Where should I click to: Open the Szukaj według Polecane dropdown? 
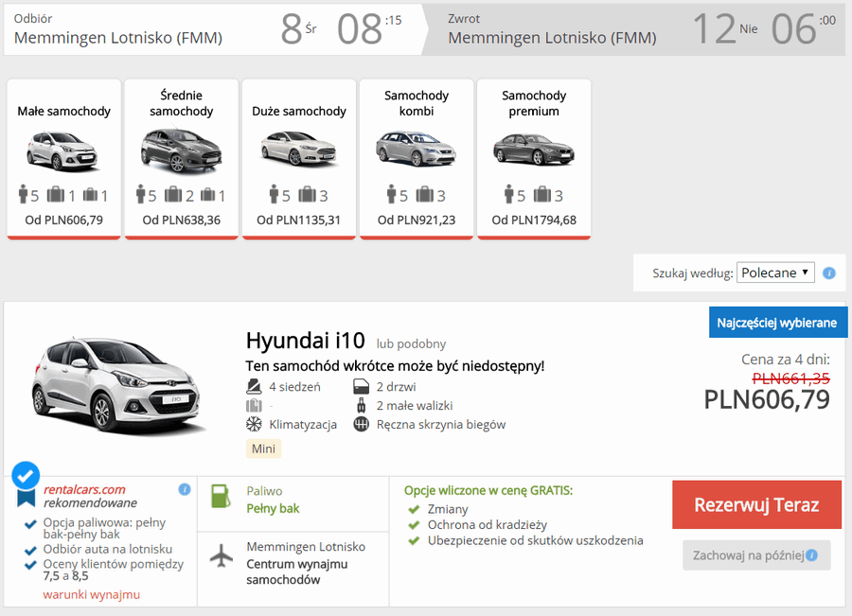coord(775,273)
